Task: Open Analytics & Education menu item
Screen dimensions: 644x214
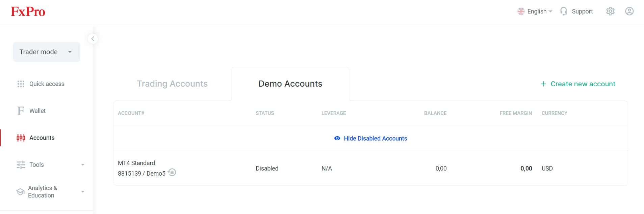Action: (43, 192)
